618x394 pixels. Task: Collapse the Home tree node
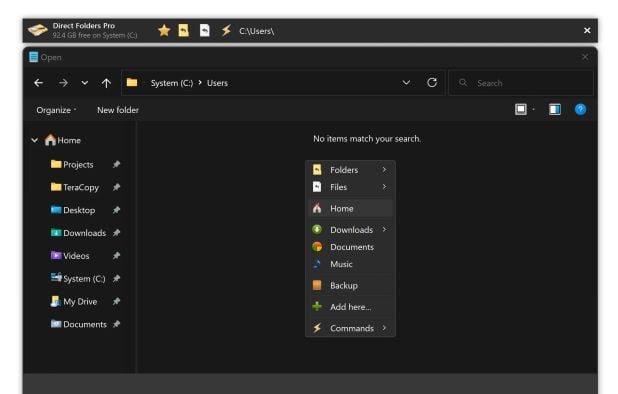[35, 140]
